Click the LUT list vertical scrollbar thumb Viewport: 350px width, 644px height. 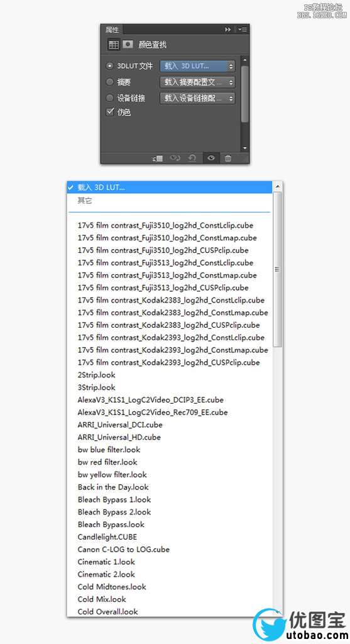coord(277,269)
